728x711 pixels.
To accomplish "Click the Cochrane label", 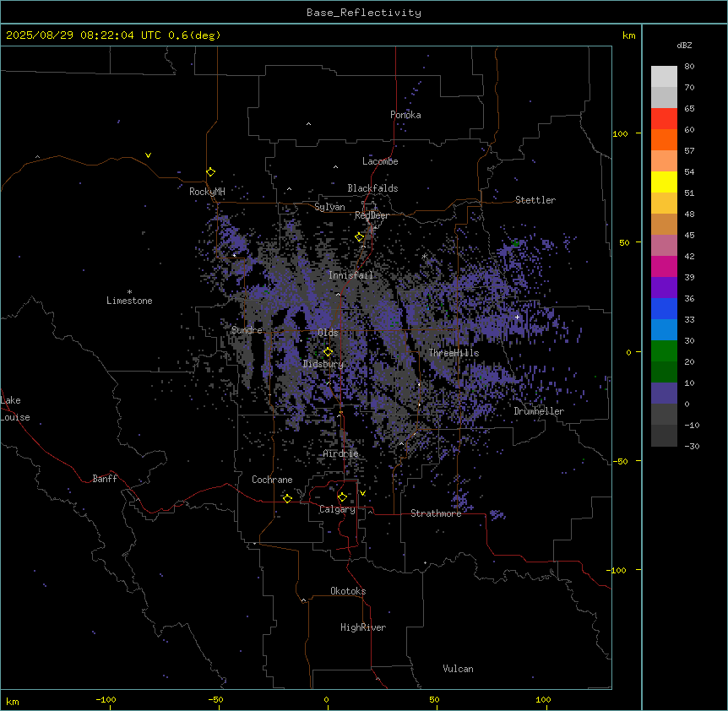I will point(272,480).
